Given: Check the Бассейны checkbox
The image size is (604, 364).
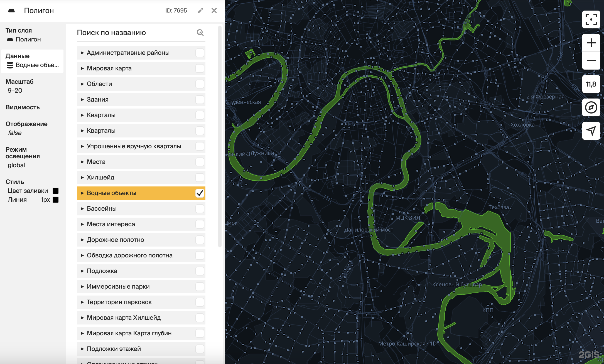Looking at the screenshot, I should [200, 209].
